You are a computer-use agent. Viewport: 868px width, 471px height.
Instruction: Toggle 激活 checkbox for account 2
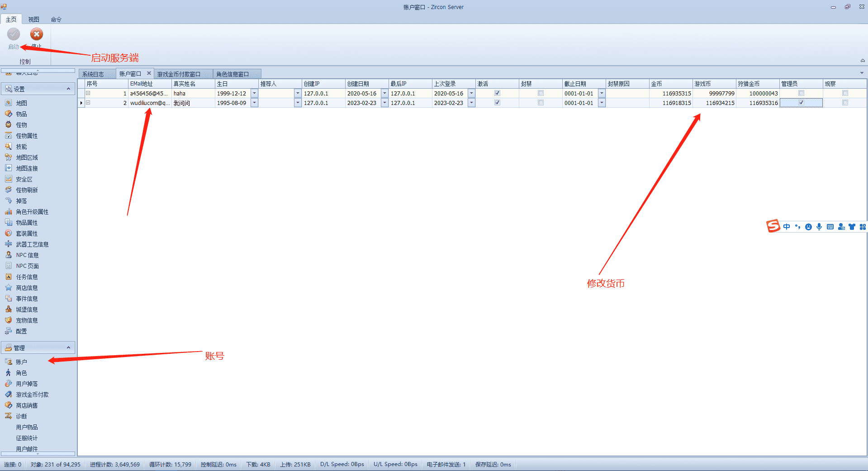[497, 103]
